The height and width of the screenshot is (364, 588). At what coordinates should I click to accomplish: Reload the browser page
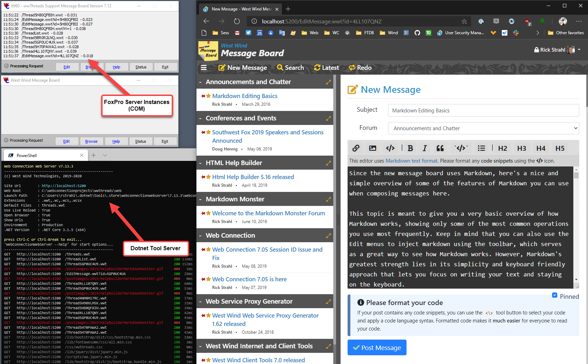[237, 21]
